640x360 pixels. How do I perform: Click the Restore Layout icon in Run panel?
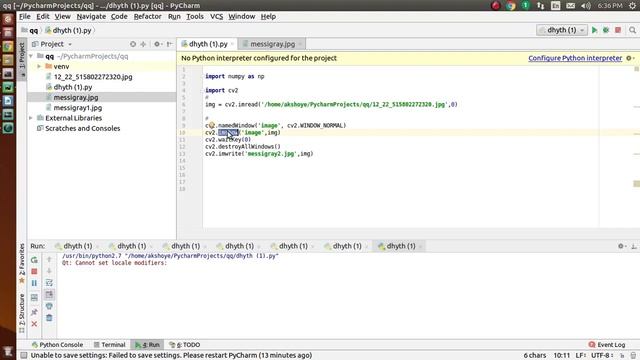(x=34, y=298)
